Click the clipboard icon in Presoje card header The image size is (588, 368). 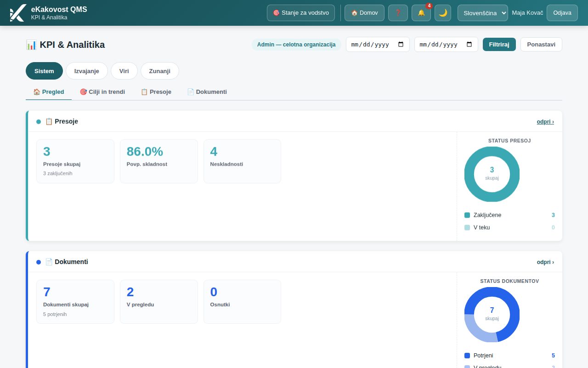point(49,121)
